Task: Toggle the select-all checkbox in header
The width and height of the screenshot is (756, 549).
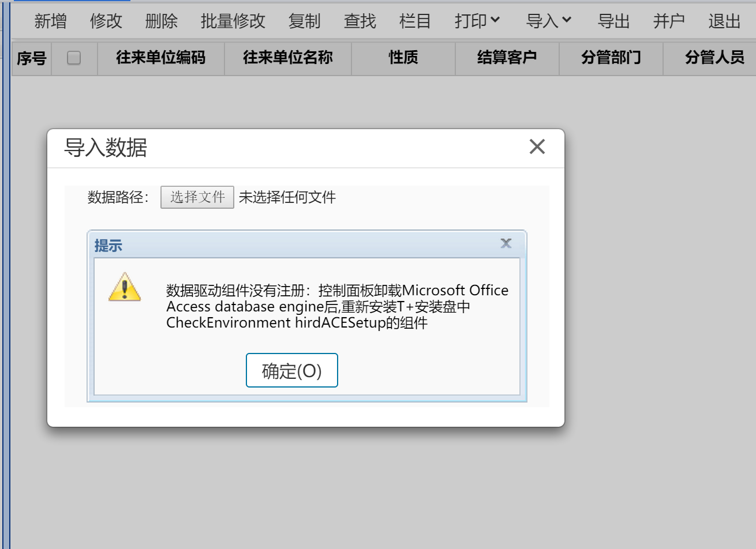Action: [x=74, y=58]
